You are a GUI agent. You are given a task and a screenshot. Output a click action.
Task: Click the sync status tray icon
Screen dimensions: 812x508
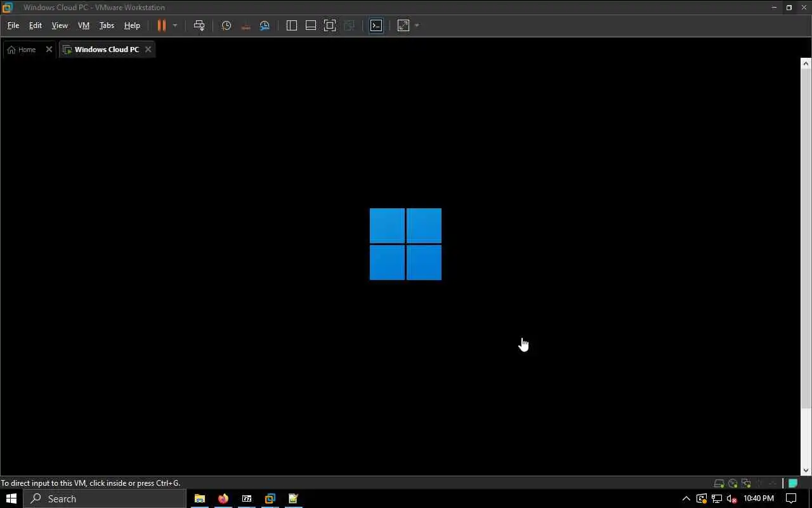coord(702,498)
